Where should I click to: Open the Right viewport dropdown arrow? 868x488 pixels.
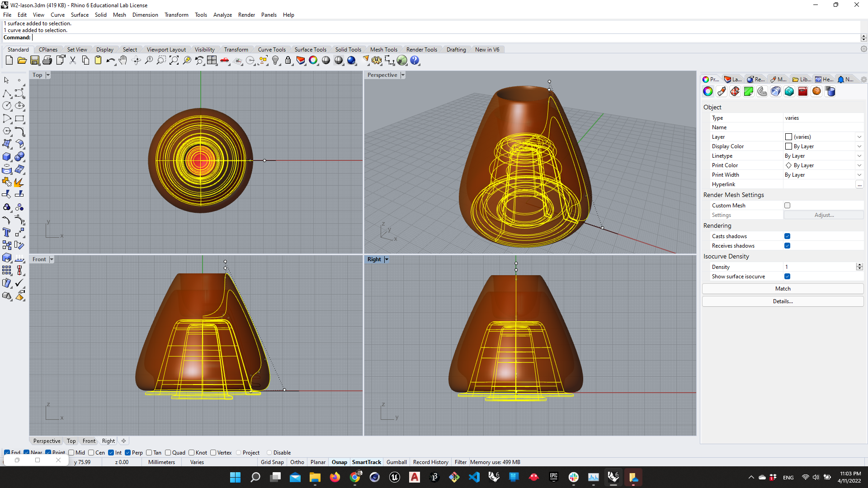pos(387,259)
